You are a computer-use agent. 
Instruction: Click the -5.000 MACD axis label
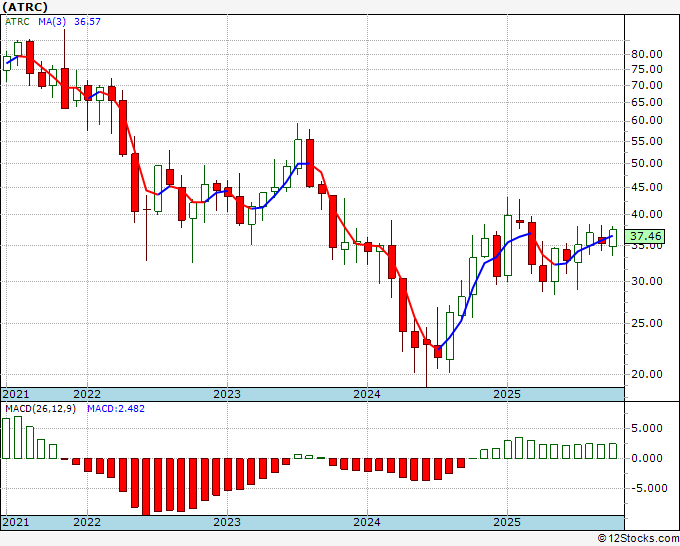pos(645,488)
